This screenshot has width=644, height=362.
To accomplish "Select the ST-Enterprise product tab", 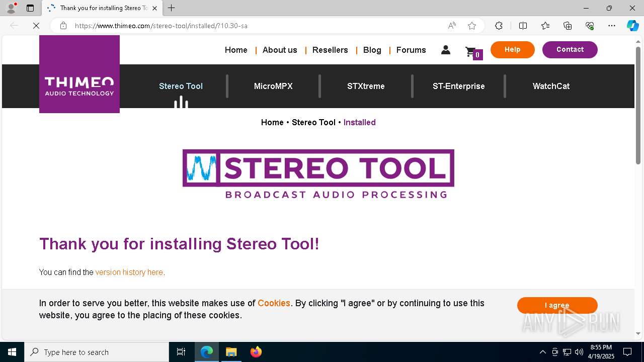I will [x=458, y=86].
